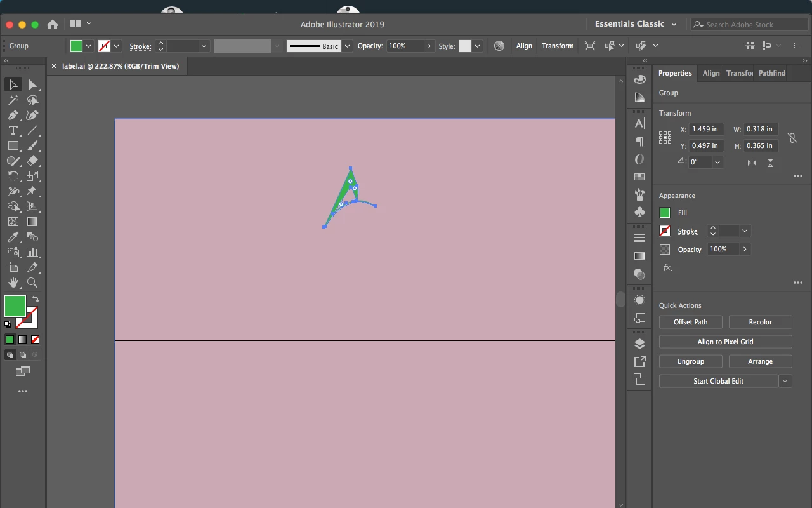Open Align options in control bar
Screen dimensions: 812x508
(524, 46)
